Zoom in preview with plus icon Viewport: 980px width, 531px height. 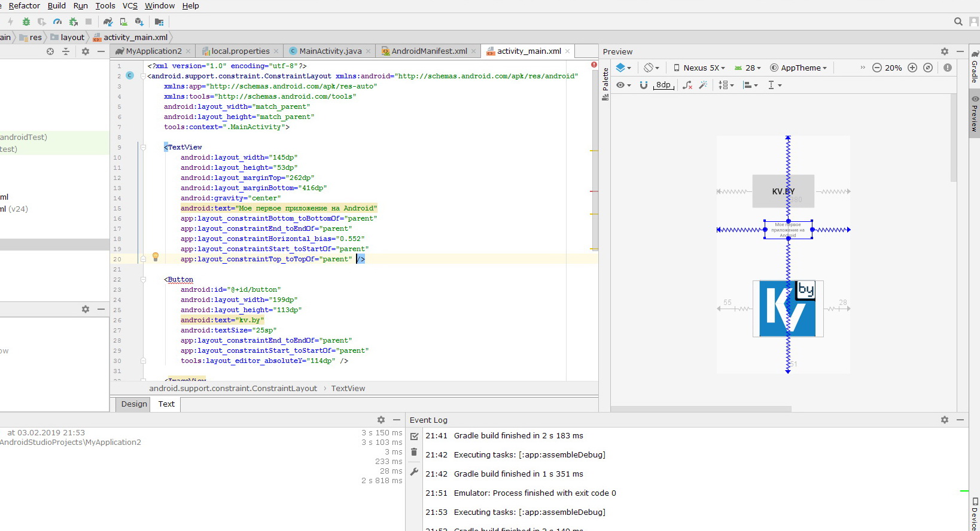click(912, 68)
